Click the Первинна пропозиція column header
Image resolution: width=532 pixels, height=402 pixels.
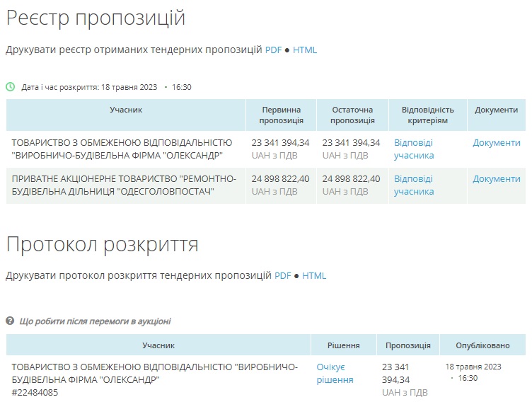point(281,115)
